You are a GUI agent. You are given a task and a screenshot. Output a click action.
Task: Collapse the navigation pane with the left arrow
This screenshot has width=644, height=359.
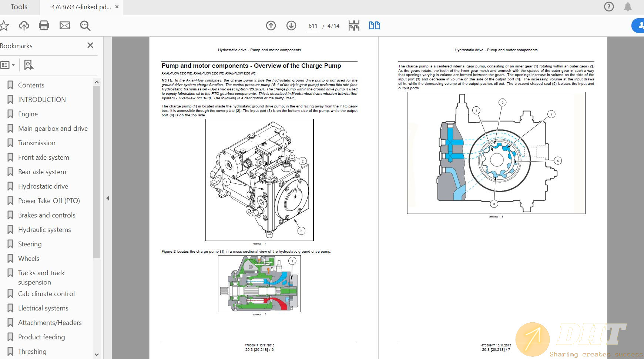pyautogui.click(x=108, y=198)
